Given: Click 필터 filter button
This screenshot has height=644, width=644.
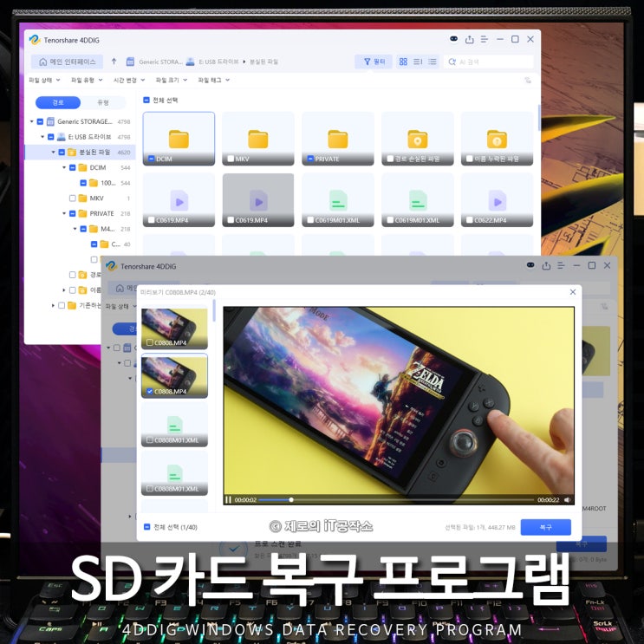Looking at the screenshot, I should click(374, 62).
